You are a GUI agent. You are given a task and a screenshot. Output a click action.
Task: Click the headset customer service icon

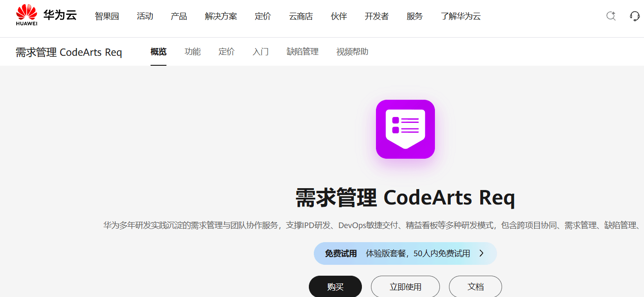(635, 16)
